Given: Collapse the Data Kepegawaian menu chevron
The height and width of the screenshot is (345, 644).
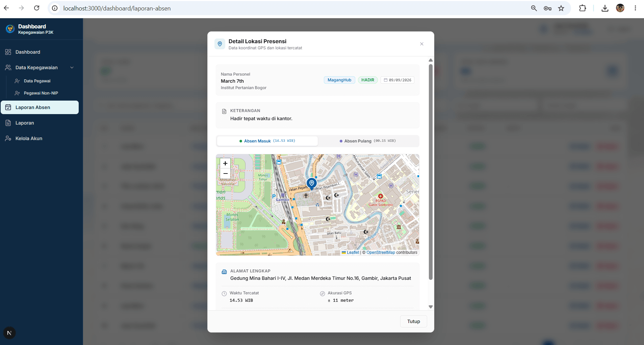Looking at the screenshot, I should click(x=72, y=68).
